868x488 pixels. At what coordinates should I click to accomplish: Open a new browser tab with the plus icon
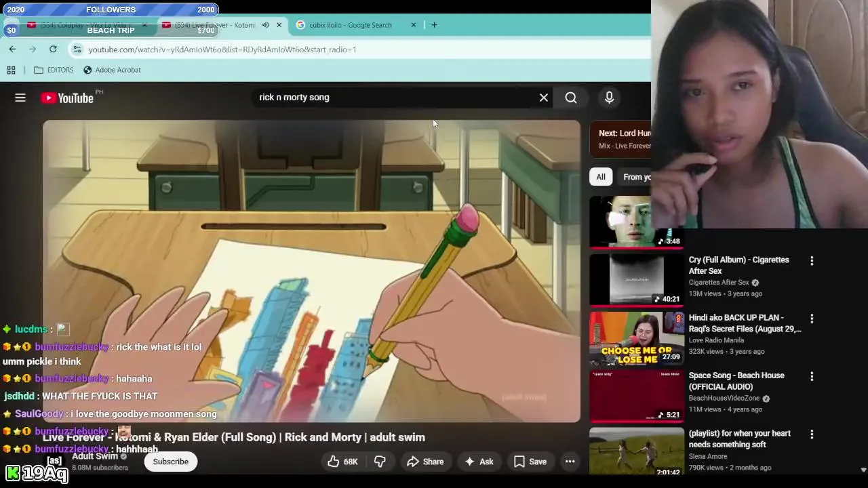434,25
